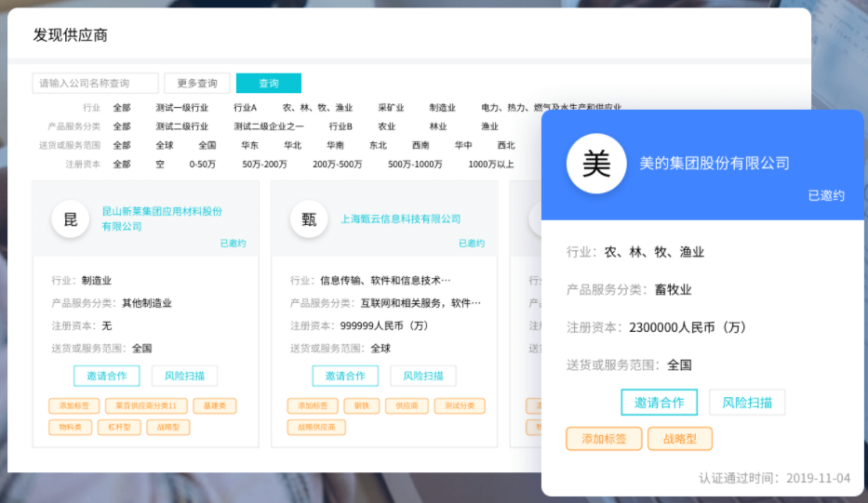This screenshot has height=503, width=868.
Task: Filter category by 农业
Action: coord(386,126)
